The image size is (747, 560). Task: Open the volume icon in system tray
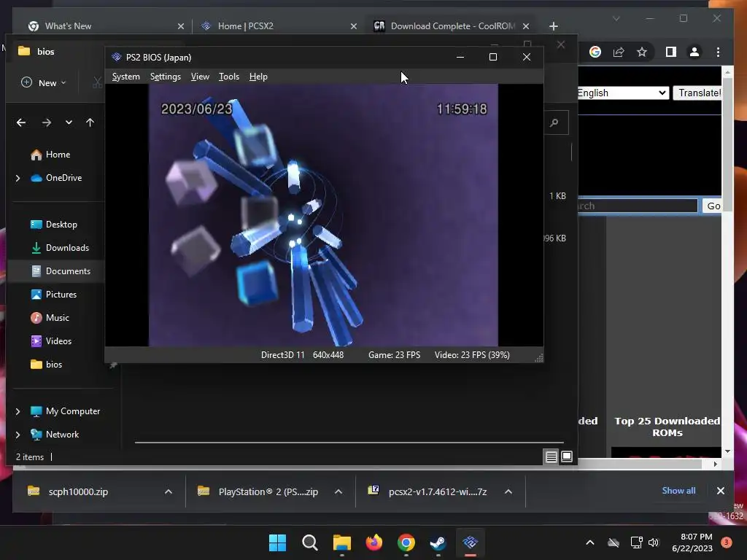point(654,542)
